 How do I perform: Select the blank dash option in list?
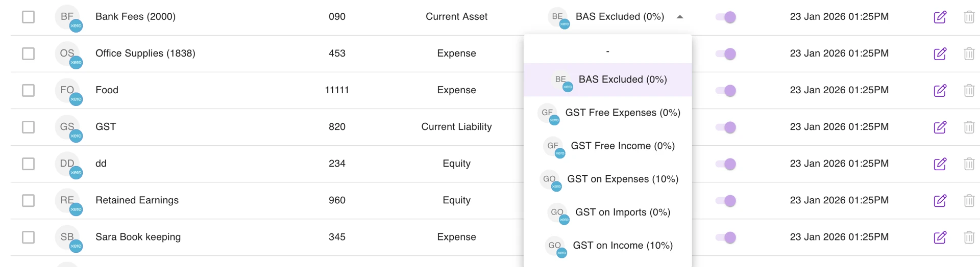(607, 51)
